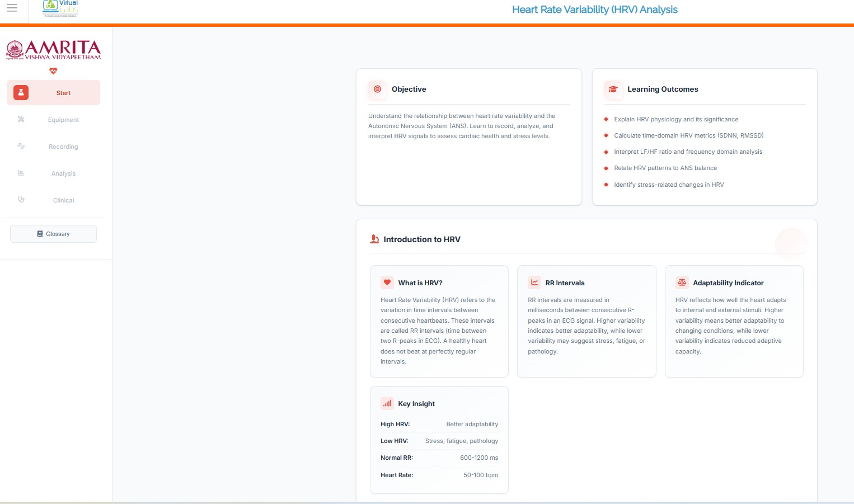The width and height of the screenshot is (854, 504).
Task: Open the hamburger menu at top left
Action: [12, 8]
